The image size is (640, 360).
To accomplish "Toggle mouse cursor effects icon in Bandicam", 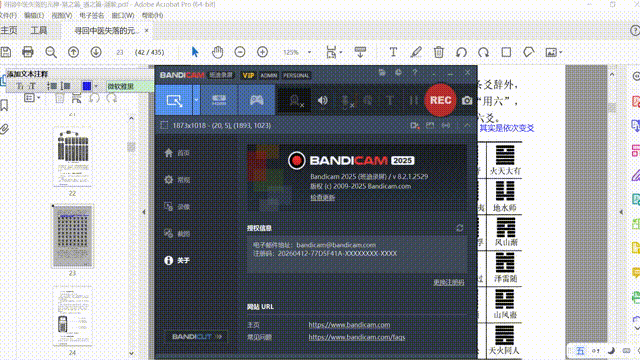I will coord(368,100).
